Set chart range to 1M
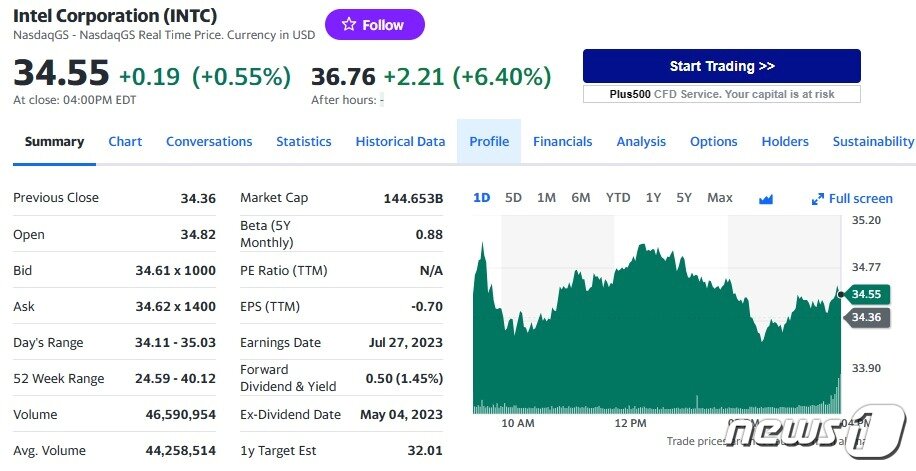The width and height of the screenshot is (916, 471). point(546,198)
